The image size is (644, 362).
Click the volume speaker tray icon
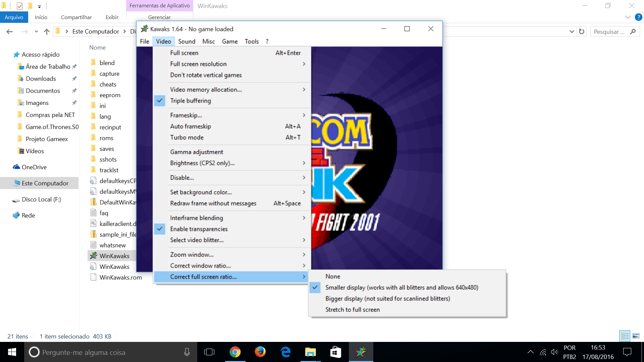click(554, 352)
